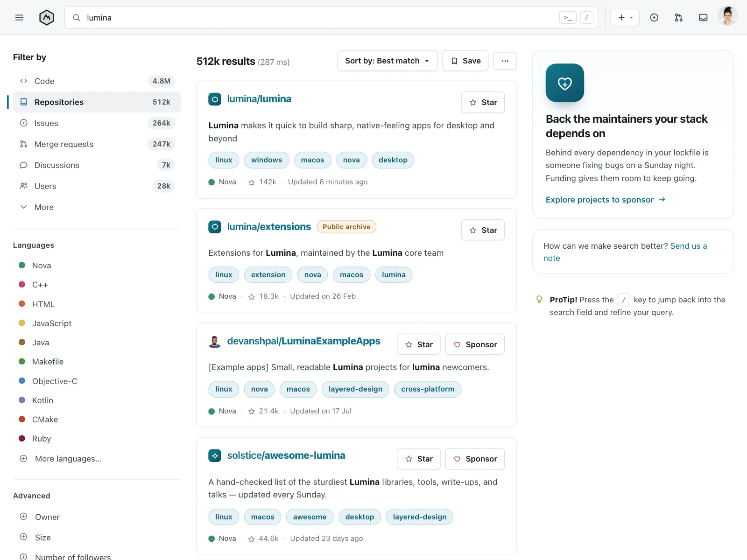Star the lumina/lumina repository
Screen dimensions: 747x560
pyautogui.click(x=483, y=102)
